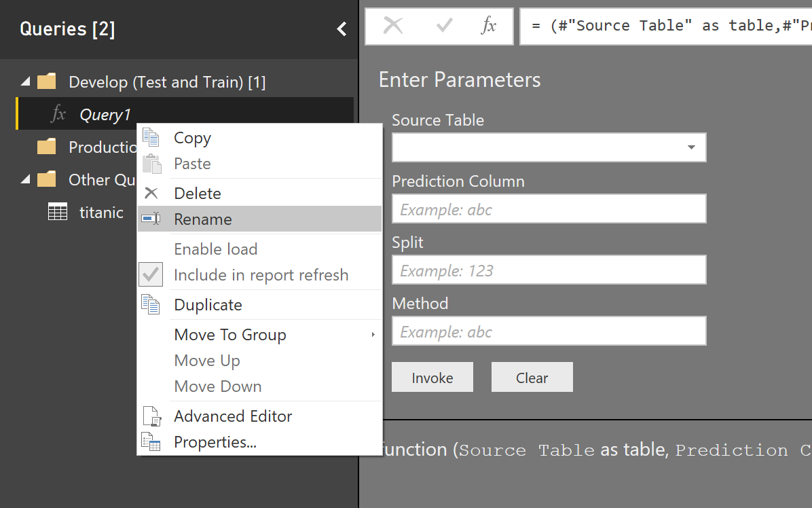Screen dimensions: 812x508
Task: Click the Duplicate icon in context menu
Action: click(151, 304)
